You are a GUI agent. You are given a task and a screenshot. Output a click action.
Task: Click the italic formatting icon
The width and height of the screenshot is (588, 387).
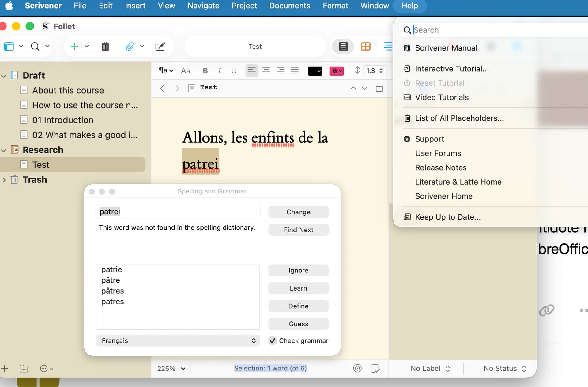click(x=219, y=71)
